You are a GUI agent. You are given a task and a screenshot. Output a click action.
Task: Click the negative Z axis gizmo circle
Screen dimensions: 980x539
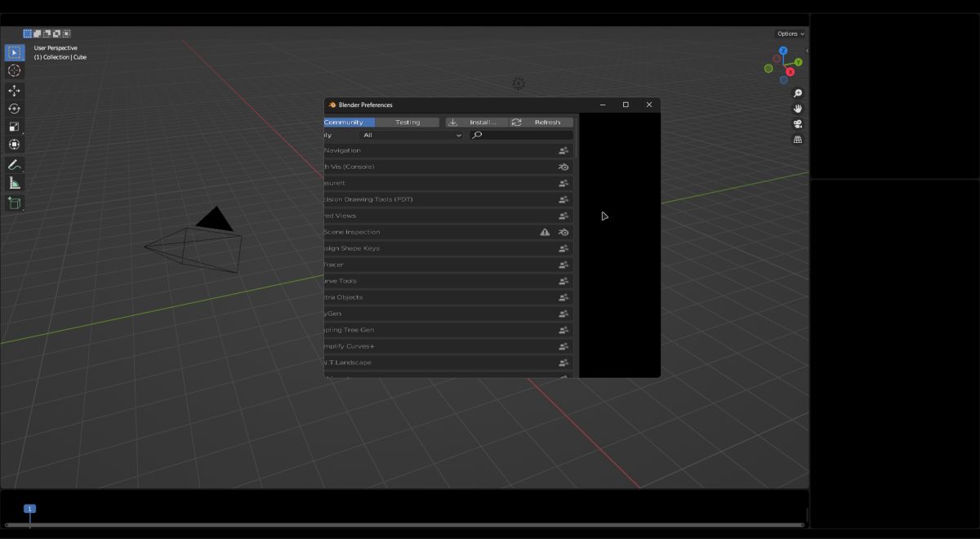point(783,80)
